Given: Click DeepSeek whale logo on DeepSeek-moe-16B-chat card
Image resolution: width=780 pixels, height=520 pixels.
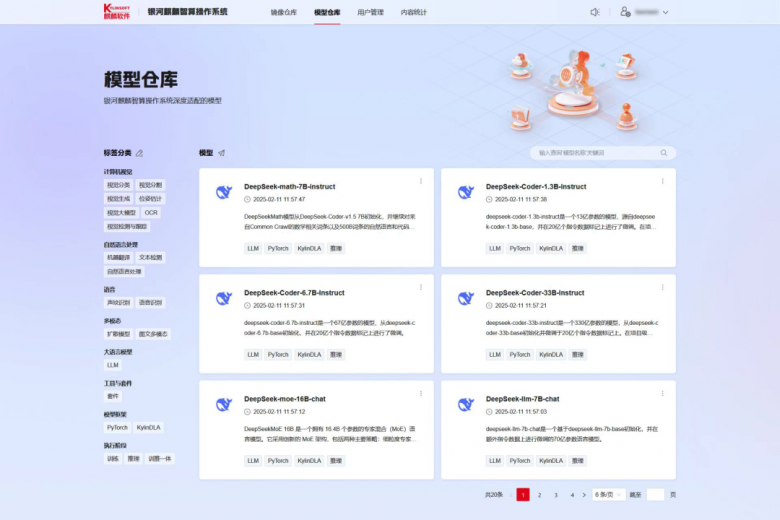Looking at the screenshot, I should pyautogui.click(x=224, y=404).
